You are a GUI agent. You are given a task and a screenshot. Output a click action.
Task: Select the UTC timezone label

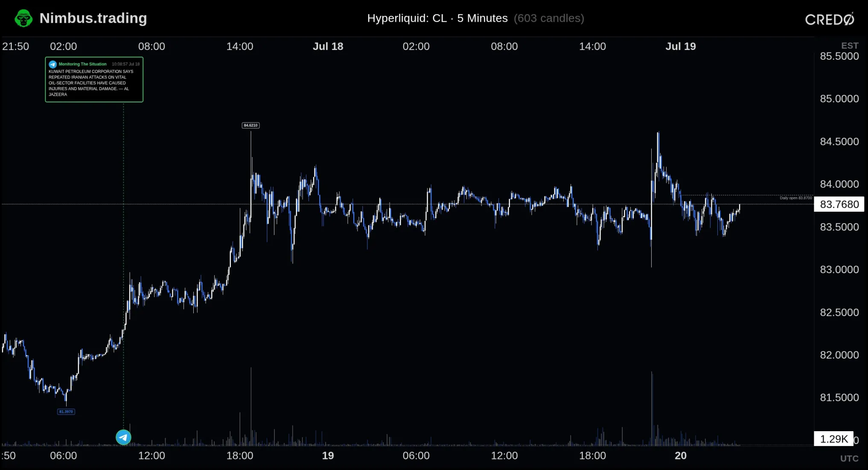click(x=849, y=458)
